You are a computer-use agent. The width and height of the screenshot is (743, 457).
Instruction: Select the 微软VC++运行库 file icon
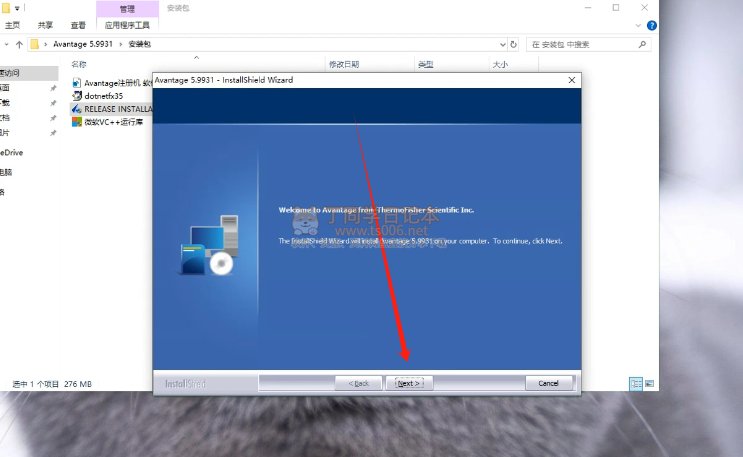[x=77, y=122]
